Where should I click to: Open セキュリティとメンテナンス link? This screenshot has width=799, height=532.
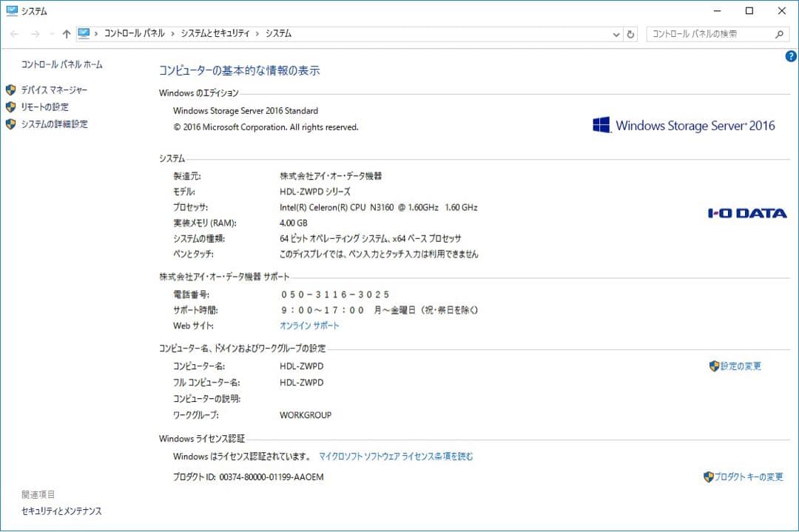click(x=61, y=511)
